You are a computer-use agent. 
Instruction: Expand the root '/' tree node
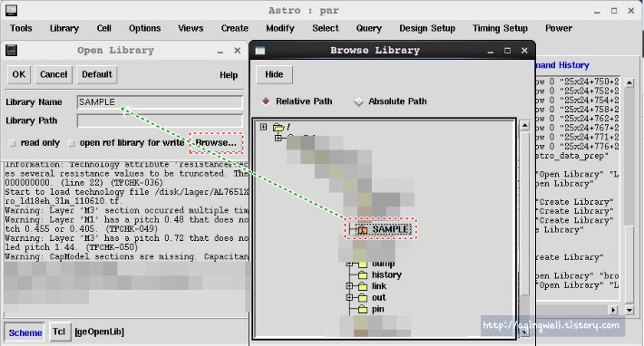coord(264,127)
